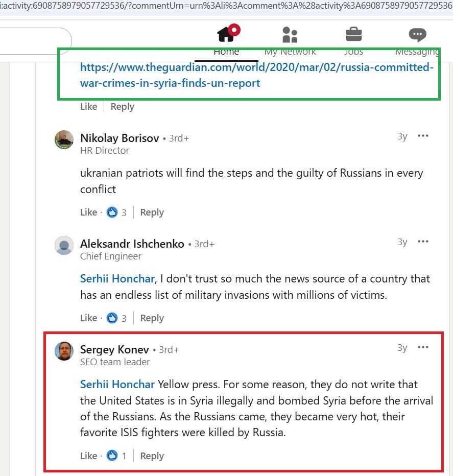Open the Messaging chat bubble icon
Viewport: 453px width, 476px height.
pos(417,35)
